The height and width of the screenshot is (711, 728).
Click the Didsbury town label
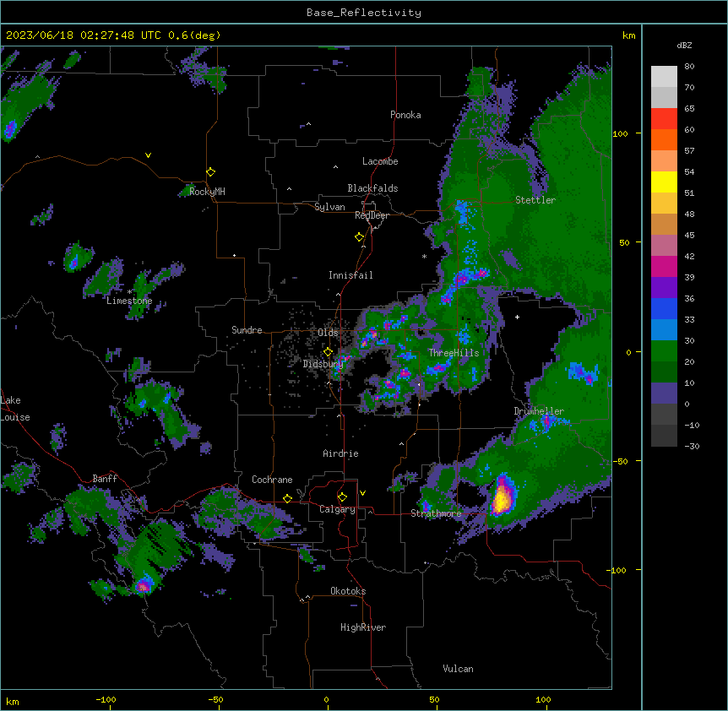pos(323,364)
